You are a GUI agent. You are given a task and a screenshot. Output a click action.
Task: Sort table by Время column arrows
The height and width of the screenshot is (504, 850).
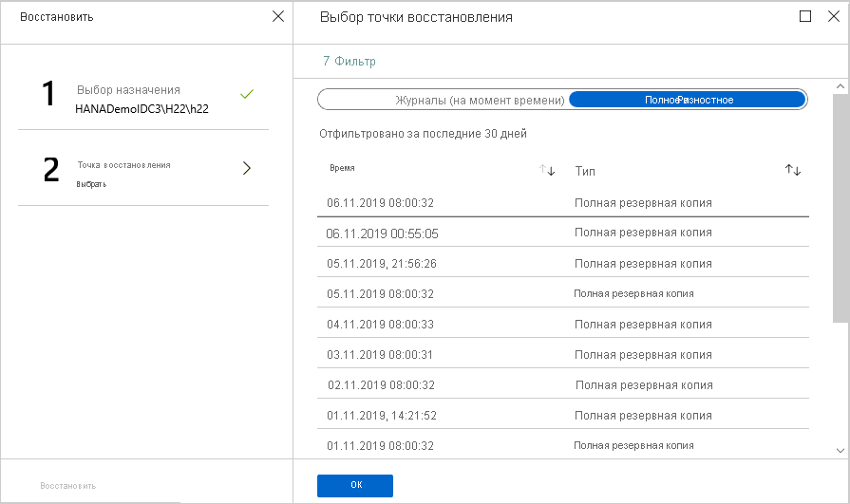pos(547,170)
